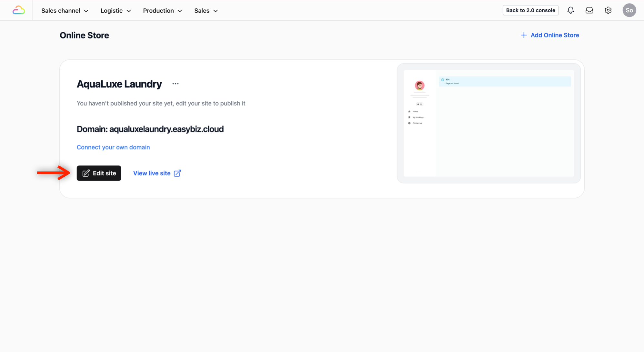Open the inbox tray icon
The height and width of the screenshot is (352, 644).
tap(589, 10)
